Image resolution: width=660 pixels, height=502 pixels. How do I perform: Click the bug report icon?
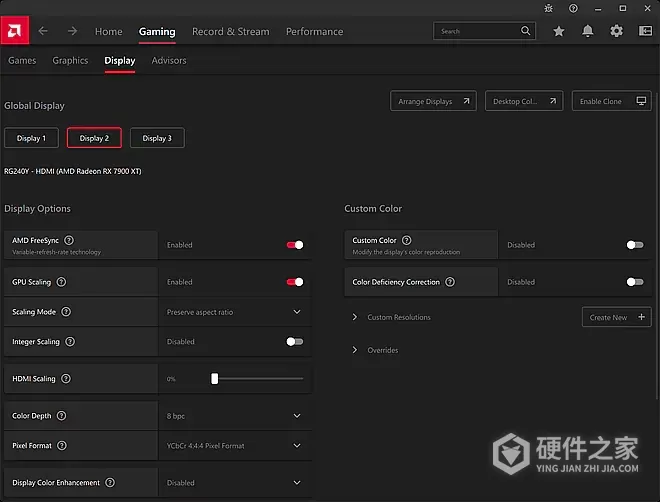point(548,8)
